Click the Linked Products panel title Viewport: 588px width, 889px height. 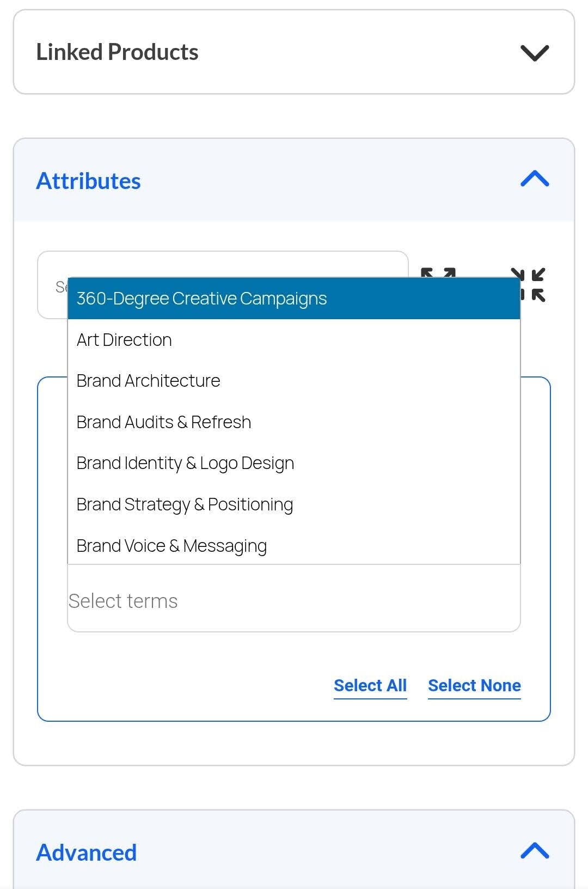tap(117, 52)
